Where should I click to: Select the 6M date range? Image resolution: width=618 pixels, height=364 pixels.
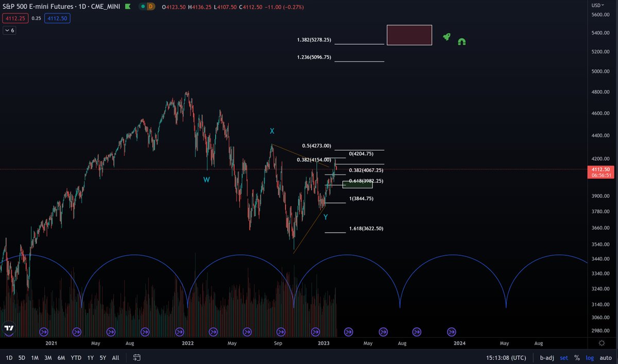tap(61, 357)
